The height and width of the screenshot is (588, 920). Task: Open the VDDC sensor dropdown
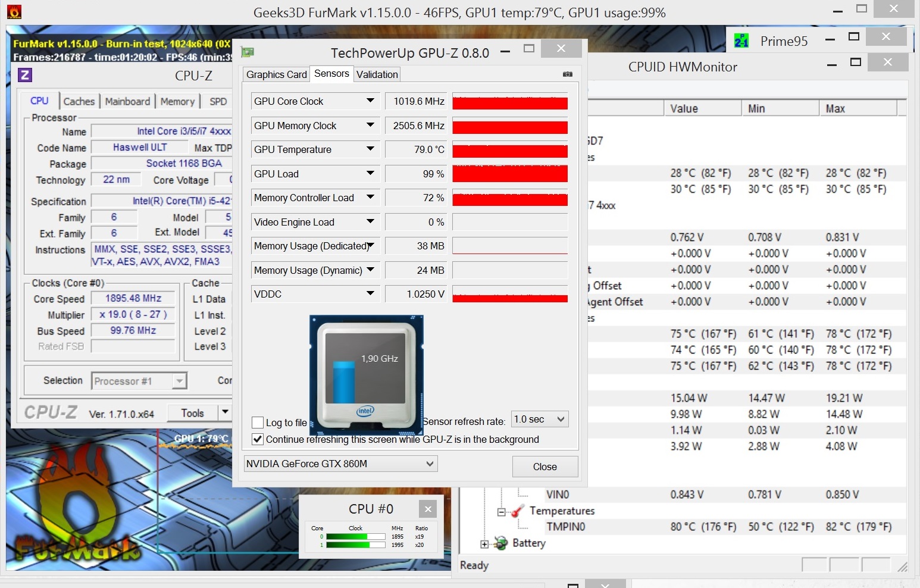(370, 294)
